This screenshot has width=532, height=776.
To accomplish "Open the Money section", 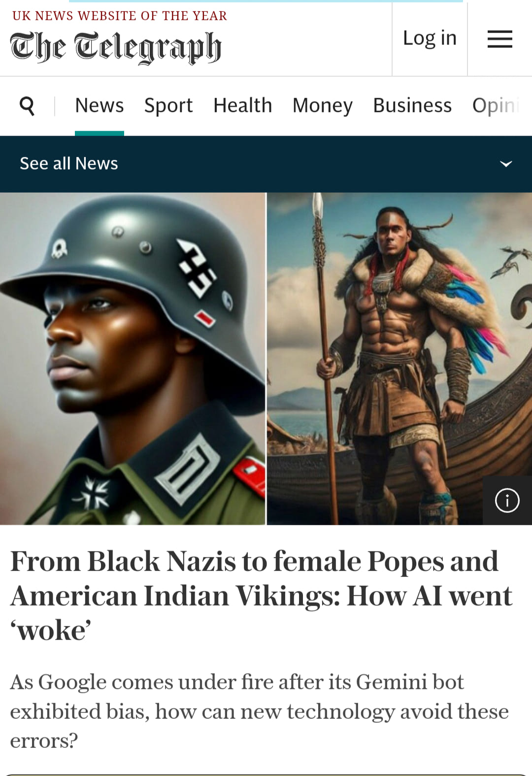I will [323, 105].
